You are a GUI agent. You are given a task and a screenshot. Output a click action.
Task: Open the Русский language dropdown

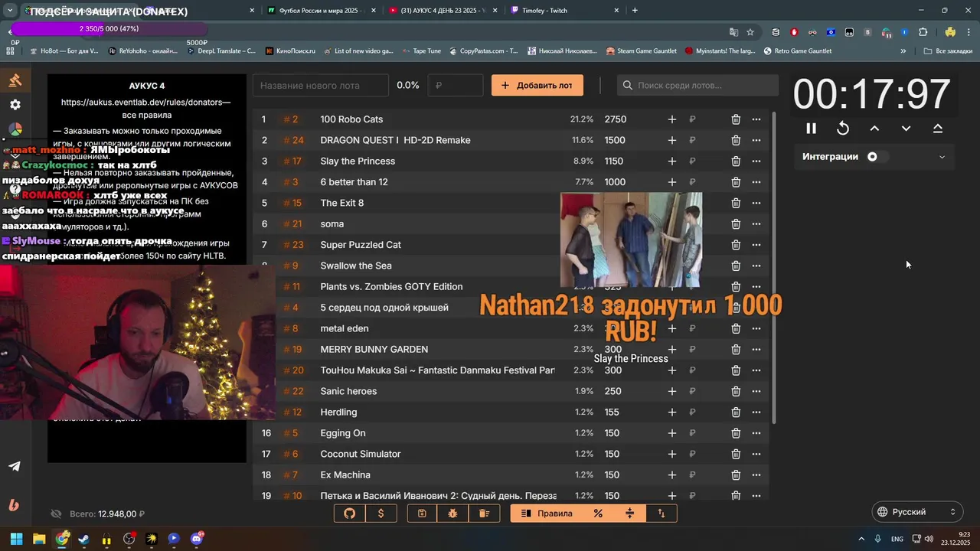coord(917,512)
